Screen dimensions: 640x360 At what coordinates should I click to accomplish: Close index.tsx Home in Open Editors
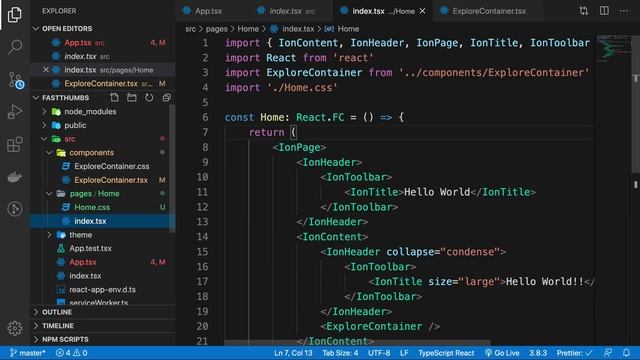click(x=46, y=70)
